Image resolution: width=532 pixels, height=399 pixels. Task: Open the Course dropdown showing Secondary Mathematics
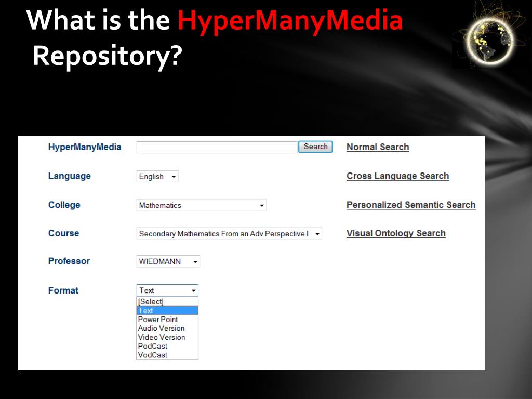click(x=229, y=234)
